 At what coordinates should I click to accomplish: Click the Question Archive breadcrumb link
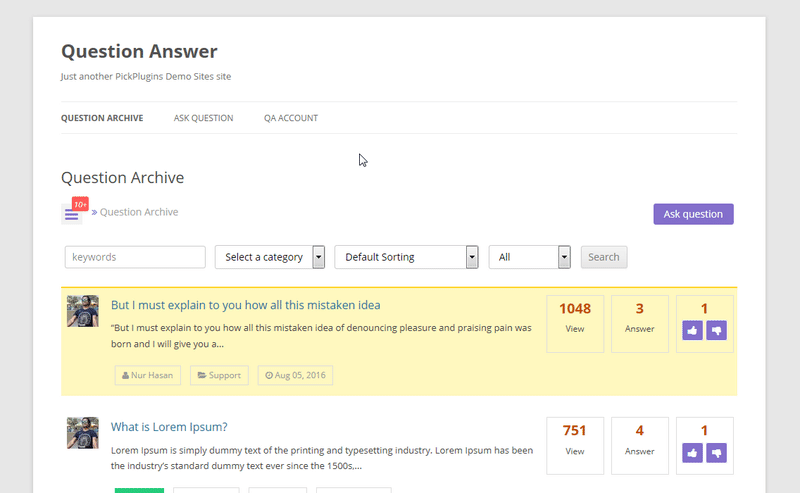139,212
